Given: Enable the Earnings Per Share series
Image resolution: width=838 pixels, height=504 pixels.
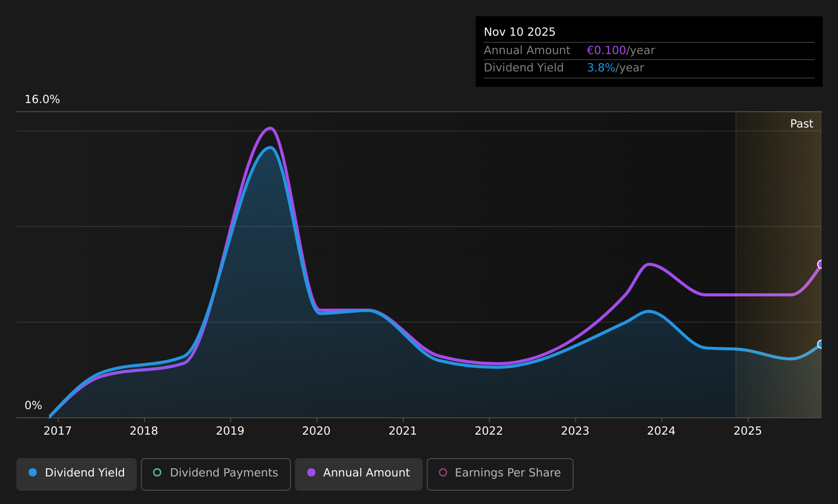Looking at the screenshot, I should (x=500, y=474).
